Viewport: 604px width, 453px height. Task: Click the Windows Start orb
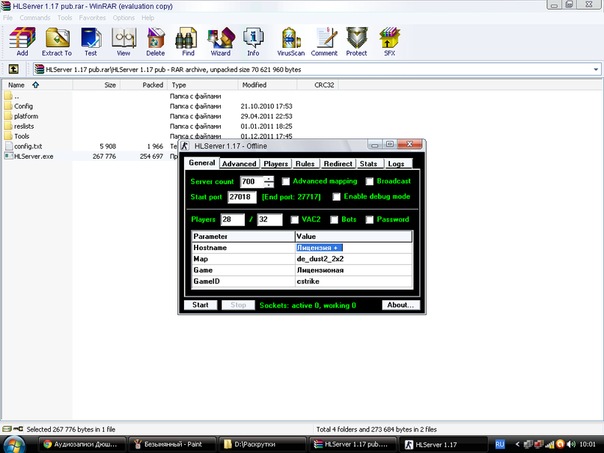15,444
